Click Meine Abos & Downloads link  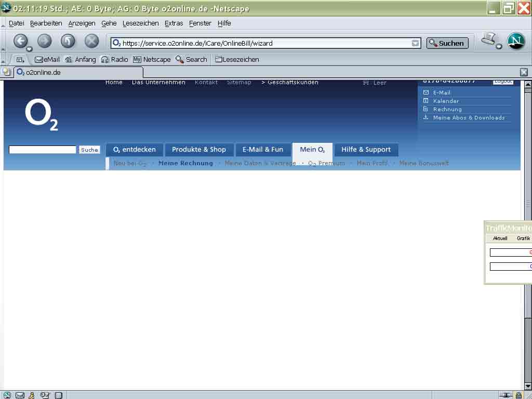point(469,118)
